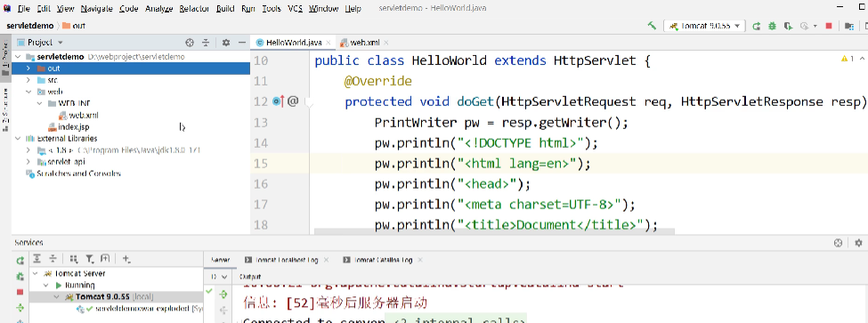Collapse the Tomcat Server node in Services
The image size is (868, 323).
(36, 273)
